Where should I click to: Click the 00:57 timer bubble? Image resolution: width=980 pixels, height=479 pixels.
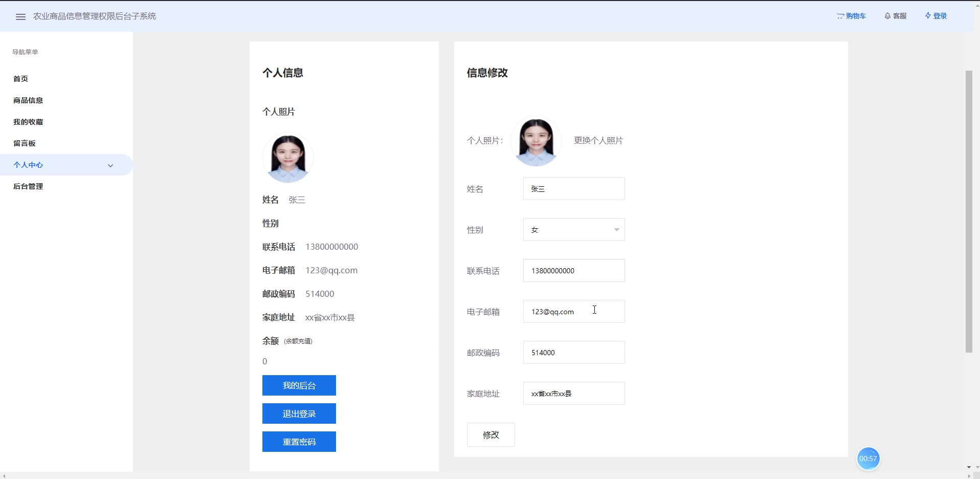868,459
